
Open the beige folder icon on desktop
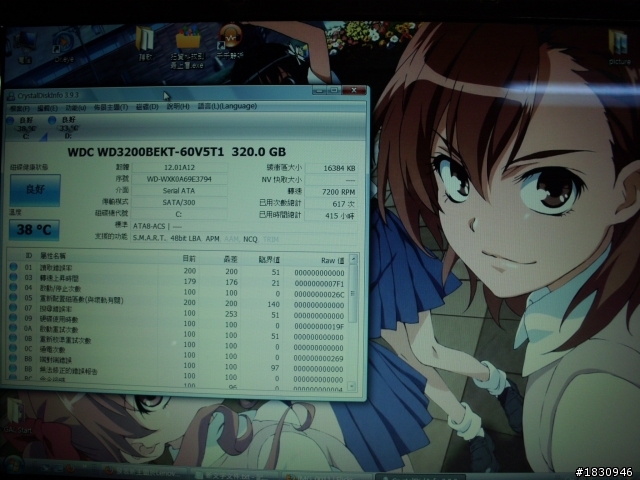point(145,44)
